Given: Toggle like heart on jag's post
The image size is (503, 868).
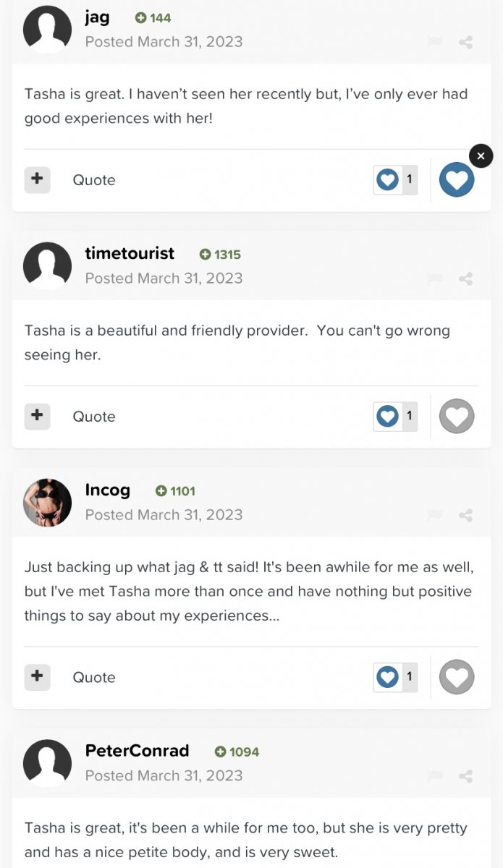Looking at the screenshot, I should point(457,179).
